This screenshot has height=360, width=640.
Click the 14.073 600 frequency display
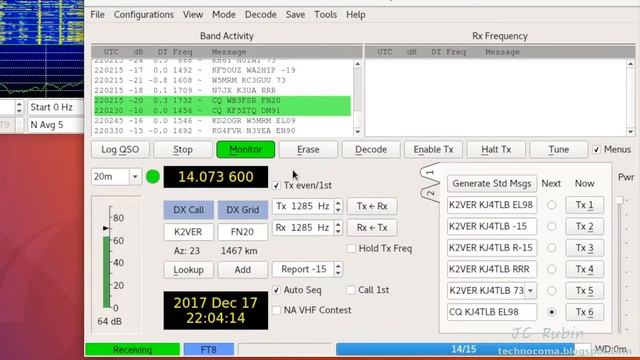(216, 177)
